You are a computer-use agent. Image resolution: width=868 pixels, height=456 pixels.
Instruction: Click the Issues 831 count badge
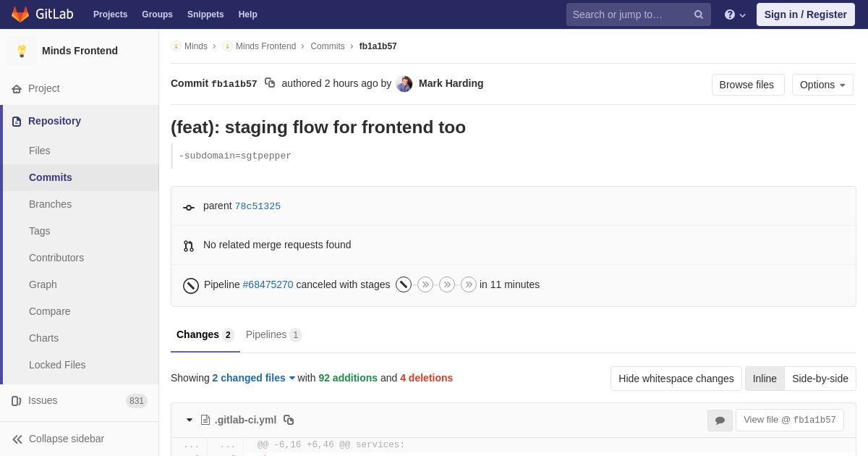137,401
